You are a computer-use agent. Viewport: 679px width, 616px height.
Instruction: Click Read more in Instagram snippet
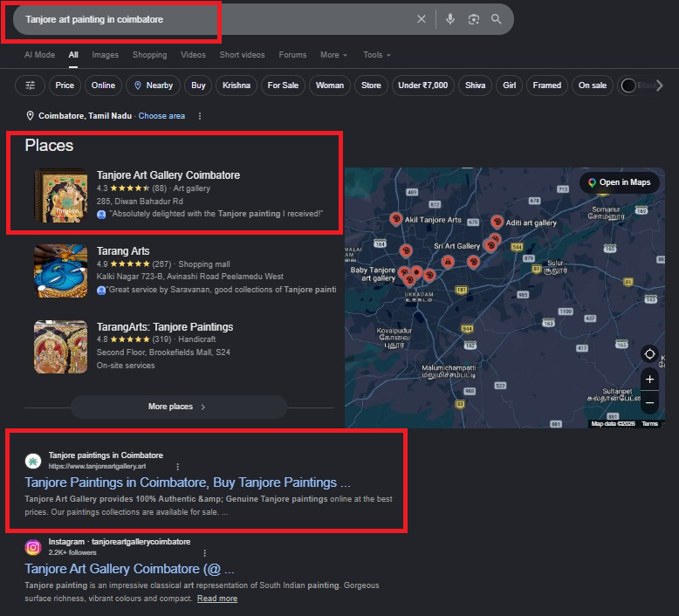click(217, 599)
